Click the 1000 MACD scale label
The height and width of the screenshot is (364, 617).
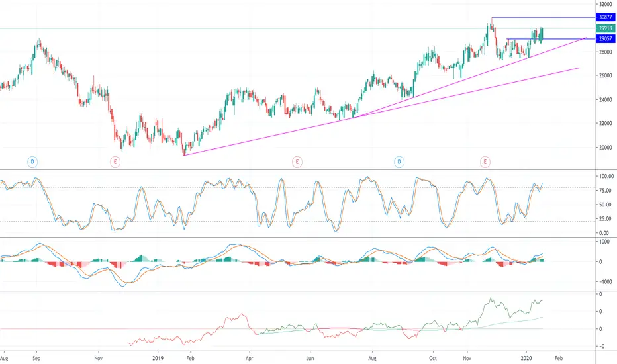tap(604, 242)
